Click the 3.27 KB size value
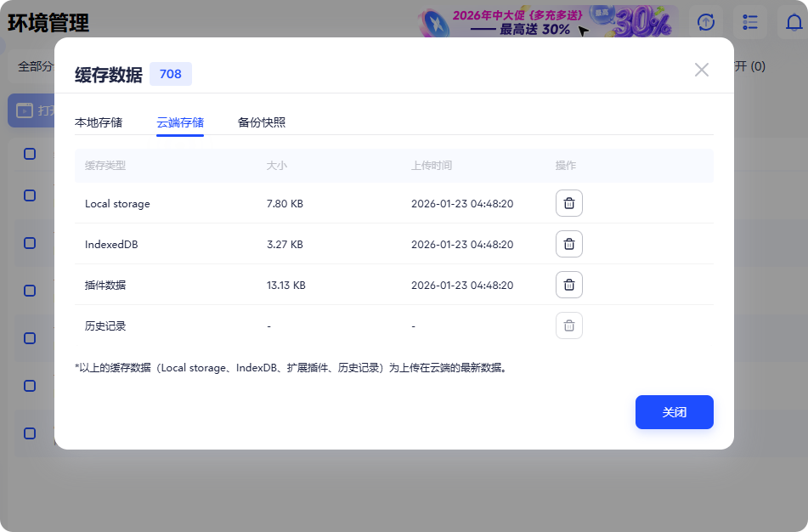808x532 pixels. pyautogui.click(x=285, y=245)
